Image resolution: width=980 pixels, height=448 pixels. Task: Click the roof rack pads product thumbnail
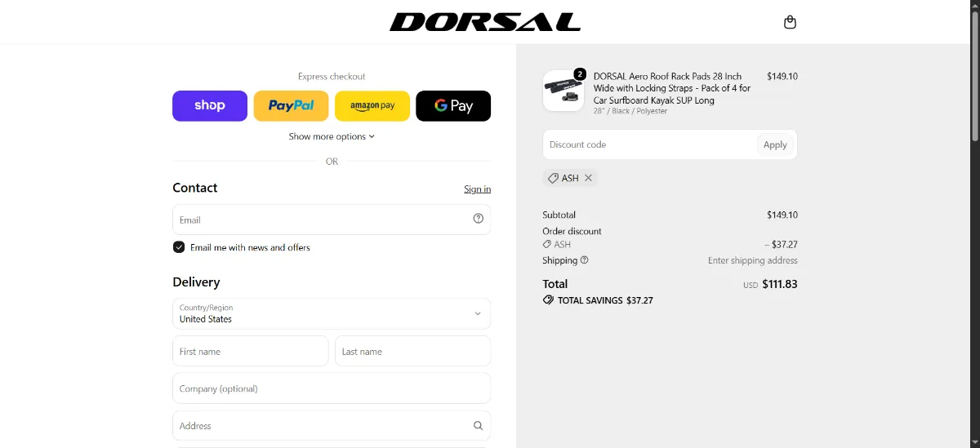(563, 91)
